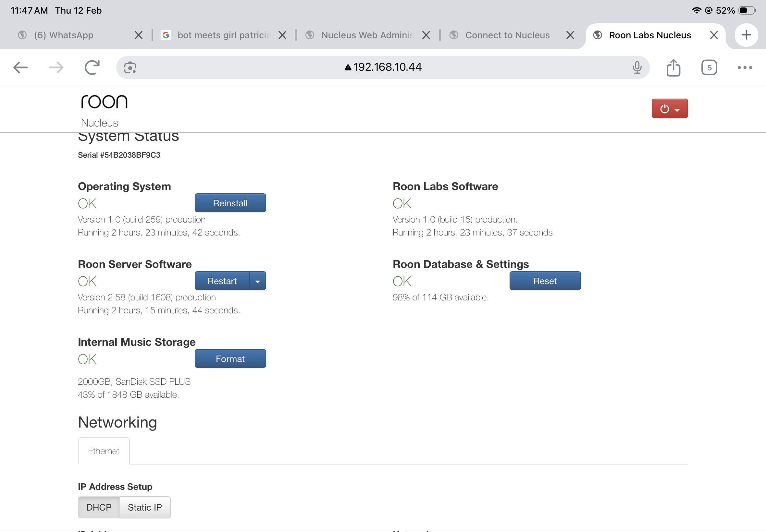Reload the page with the refresh icon
Screen dimensions: 766x532
click(x=92, y=68)
